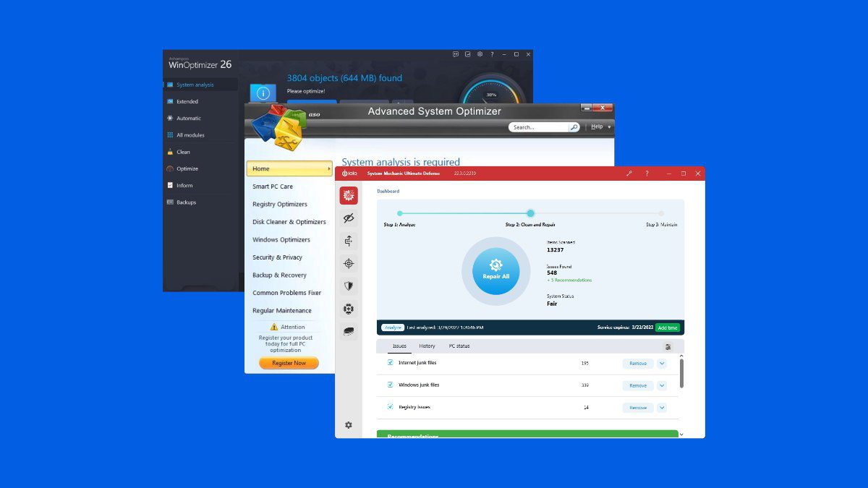This screenshot has height=488, width=868.
Task: Click the Search field in Advanced System Optimizer
Action: [x=539, y=127]
